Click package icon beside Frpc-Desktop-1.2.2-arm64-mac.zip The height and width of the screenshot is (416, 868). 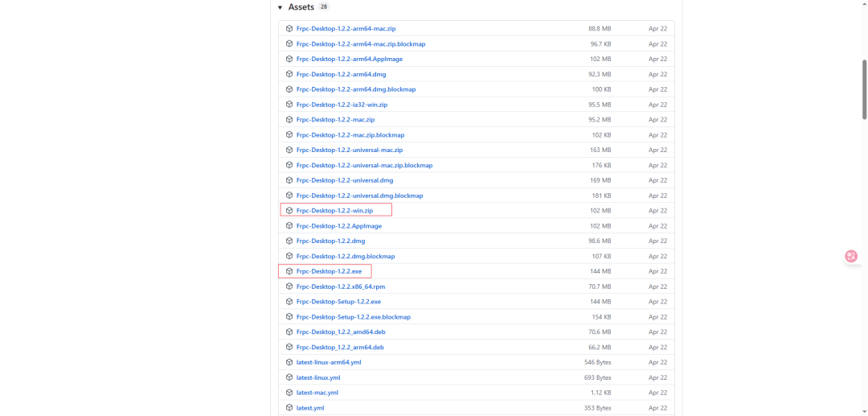point(289,28)
